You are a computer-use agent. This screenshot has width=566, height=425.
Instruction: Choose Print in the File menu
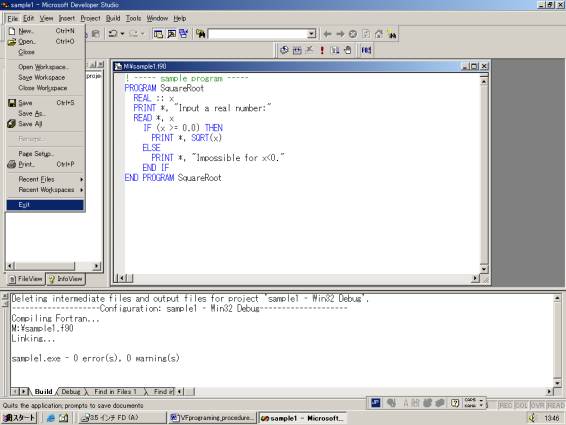[45, 164]
